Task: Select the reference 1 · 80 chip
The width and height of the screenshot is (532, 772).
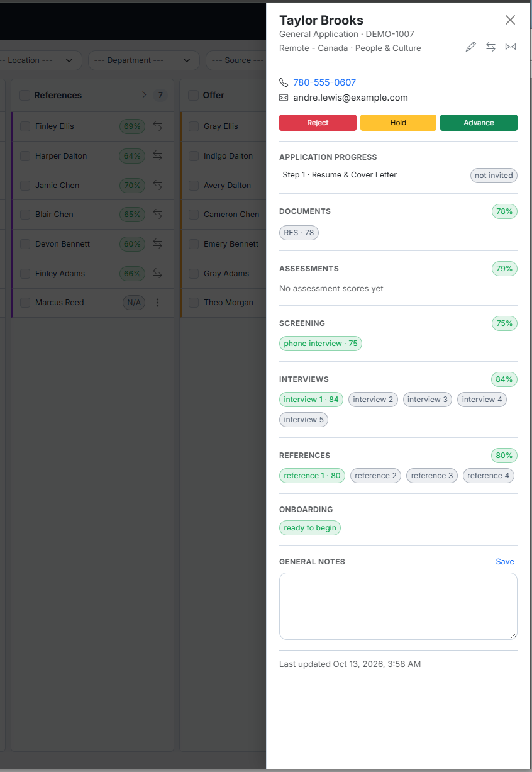Action: coord(312,476)
